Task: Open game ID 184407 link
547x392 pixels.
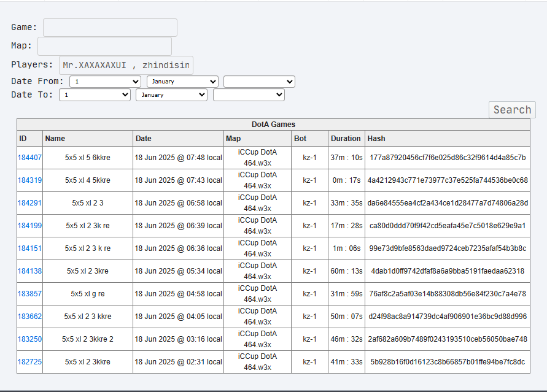Action: 29,158
